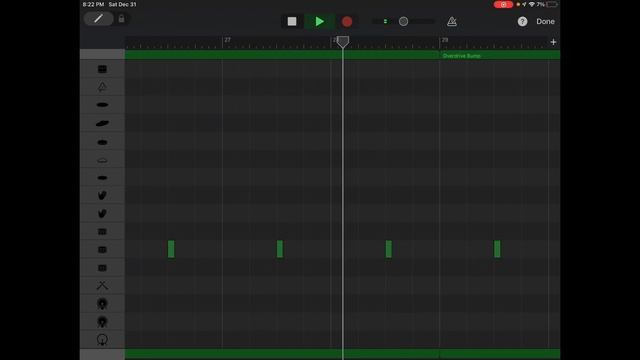Preview the triangle-shaped percussion icon

click(x=102, y=87)
